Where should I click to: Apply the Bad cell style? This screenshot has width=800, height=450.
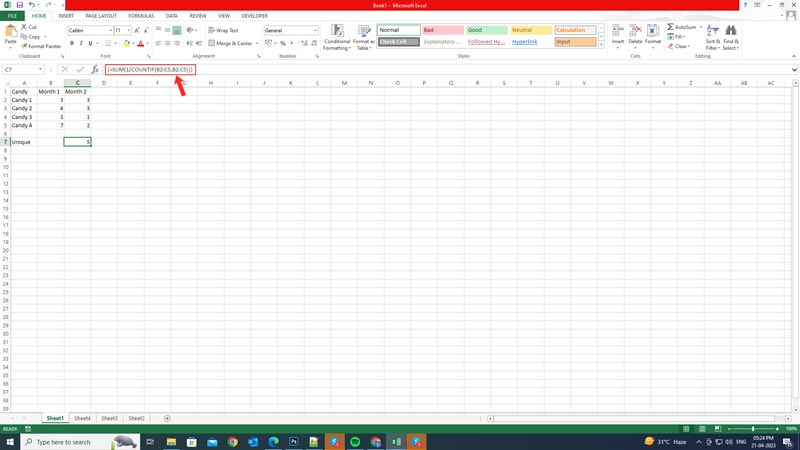[x=443, y=30]
